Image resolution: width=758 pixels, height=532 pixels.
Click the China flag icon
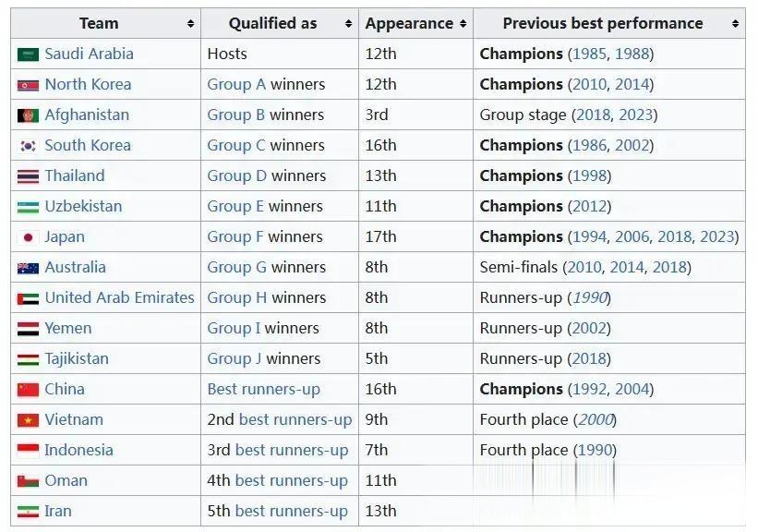28,390
